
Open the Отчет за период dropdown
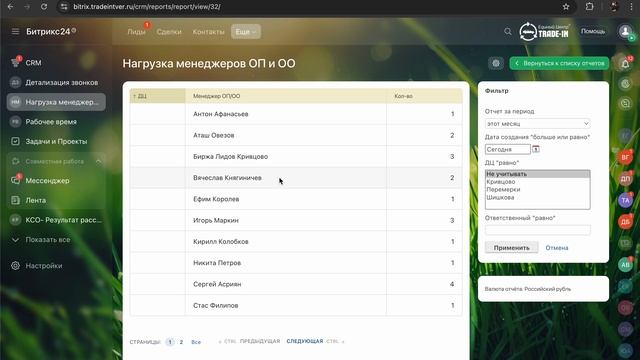[537, 123]
